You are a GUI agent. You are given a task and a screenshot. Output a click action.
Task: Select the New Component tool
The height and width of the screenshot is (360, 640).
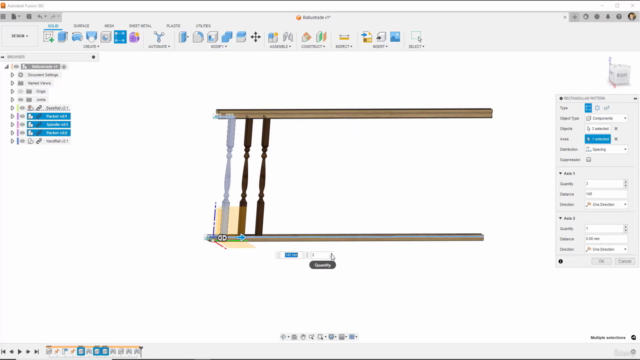tap(273, 37)
